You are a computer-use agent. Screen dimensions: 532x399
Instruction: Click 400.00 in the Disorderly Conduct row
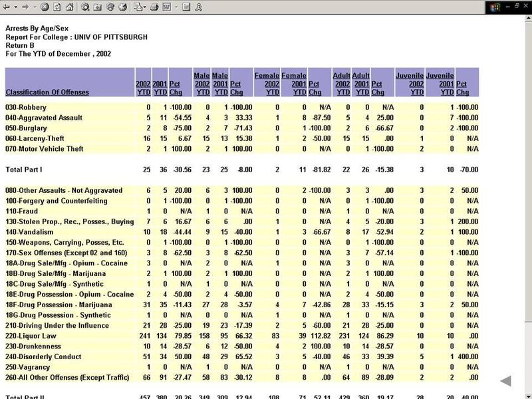[x=467, y=356]
